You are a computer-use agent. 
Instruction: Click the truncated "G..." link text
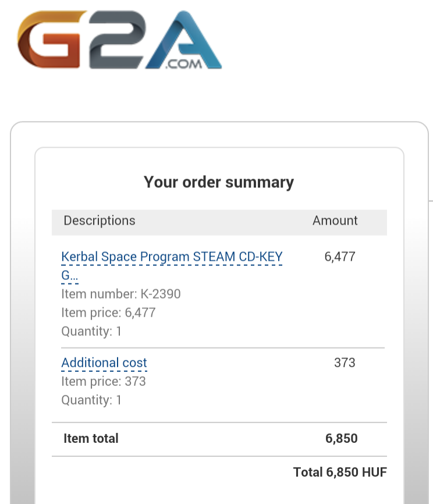(69, 275)
